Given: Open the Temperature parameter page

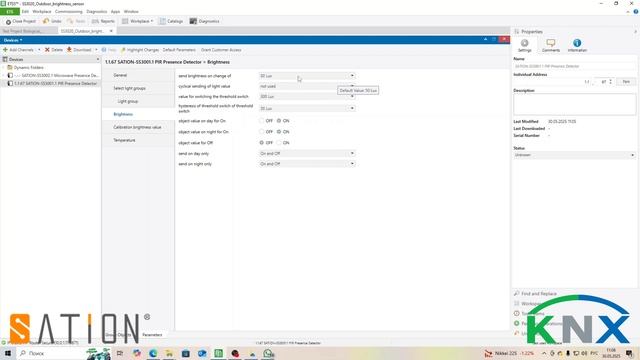Looking at the screenshot, I should point(124,140).
